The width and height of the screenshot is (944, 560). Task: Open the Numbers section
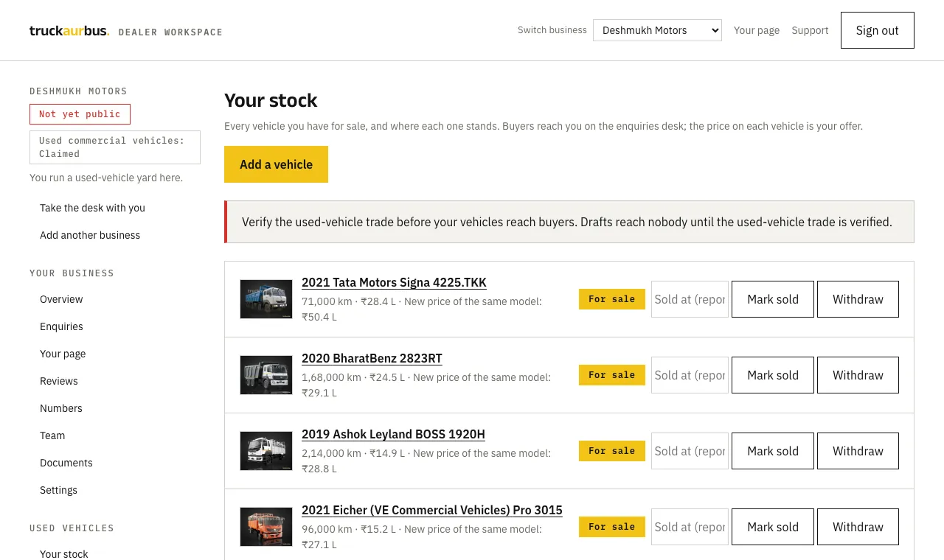click(x=61, y=408)
